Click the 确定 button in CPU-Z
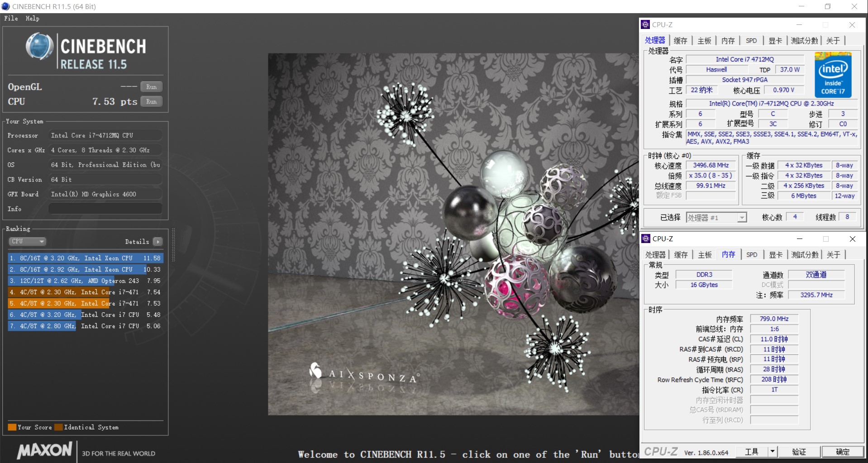The image size is (868, 463). pyautogui.click(x=842, y=452)
